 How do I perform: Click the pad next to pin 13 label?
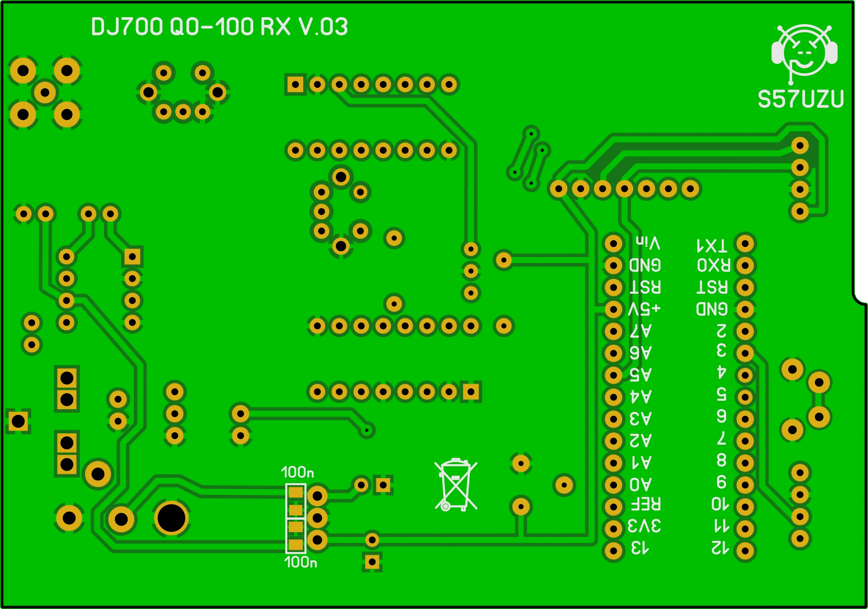(613, 551)
